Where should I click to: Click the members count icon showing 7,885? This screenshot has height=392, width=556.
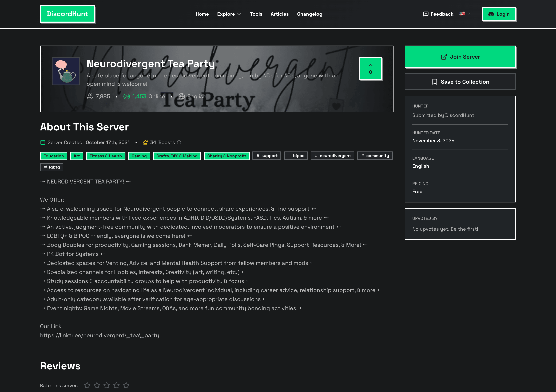[90, 96]
